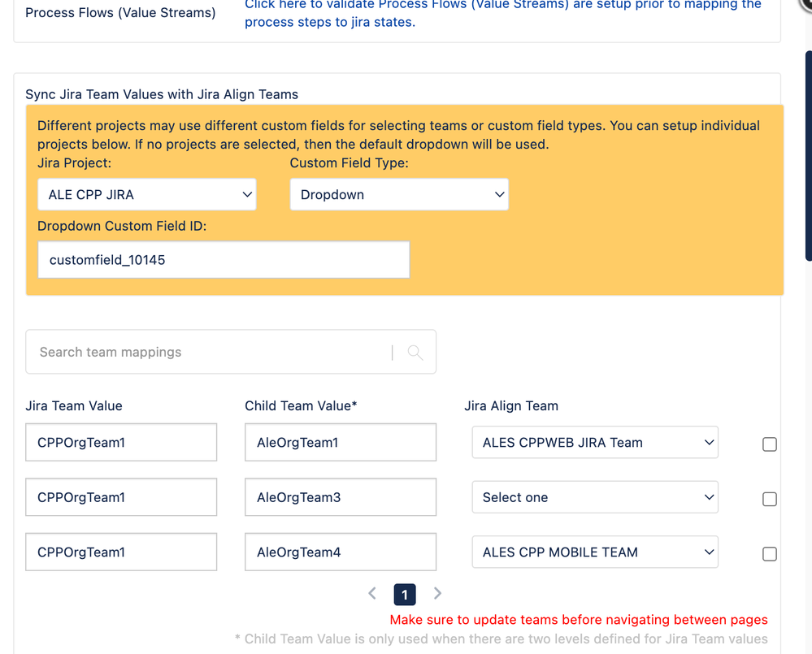Click the 'Jira Team Value' column header

pyautogui.click(x=74, y=405)
